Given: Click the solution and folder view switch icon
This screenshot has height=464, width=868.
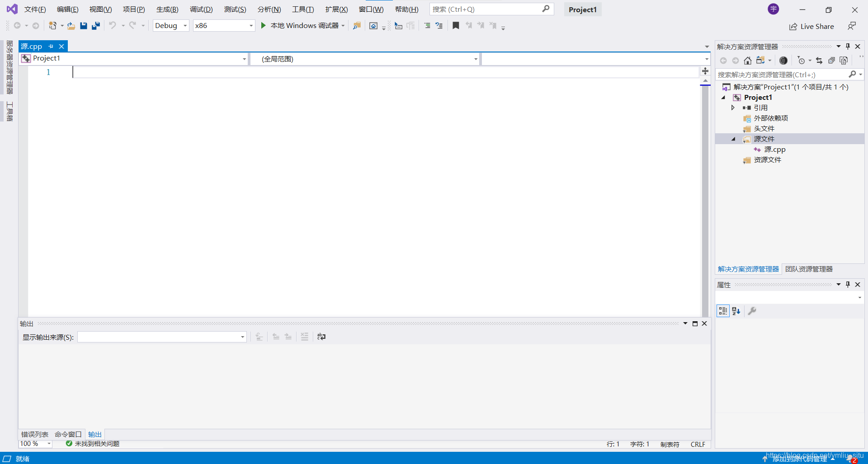Looking at the screenshot, I should point(760,61).
